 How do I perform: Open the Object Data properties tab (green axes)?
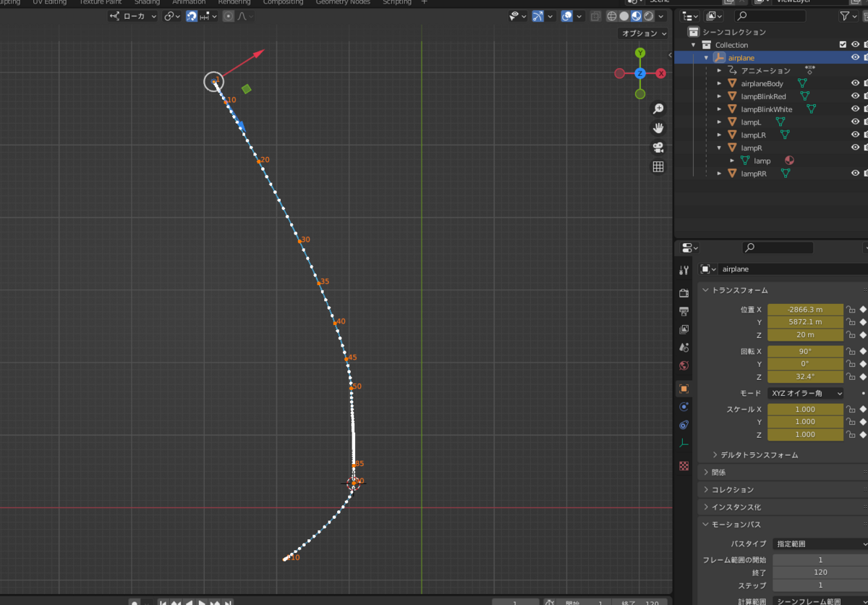tap(684, 443)
